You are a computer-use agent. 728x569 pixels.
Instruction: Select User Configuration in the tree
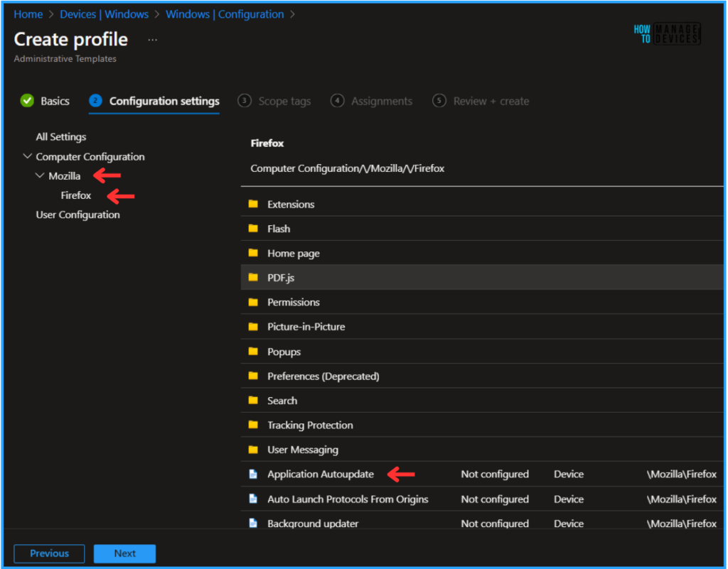click(x=78, y=215)
